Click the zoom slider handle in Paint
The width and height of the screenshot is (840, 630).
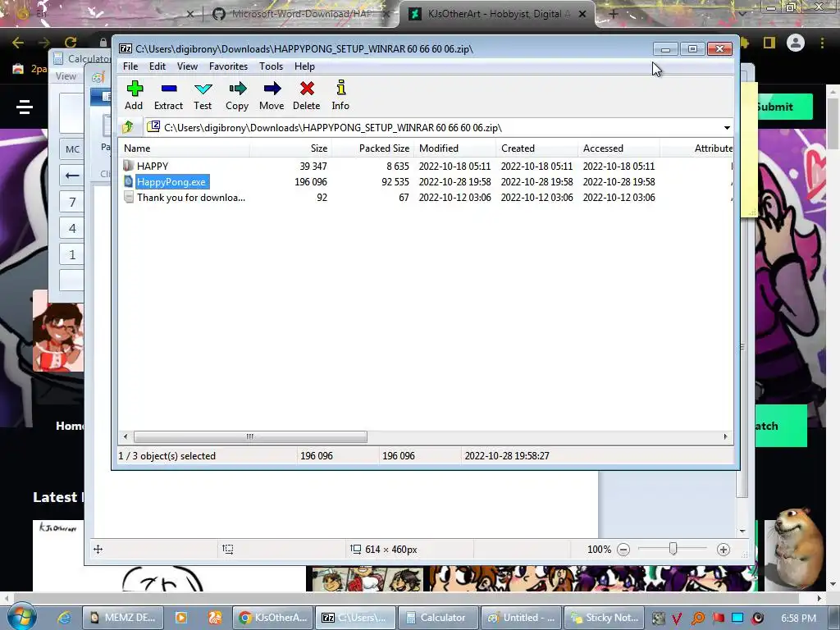click(x=673, y=549)
